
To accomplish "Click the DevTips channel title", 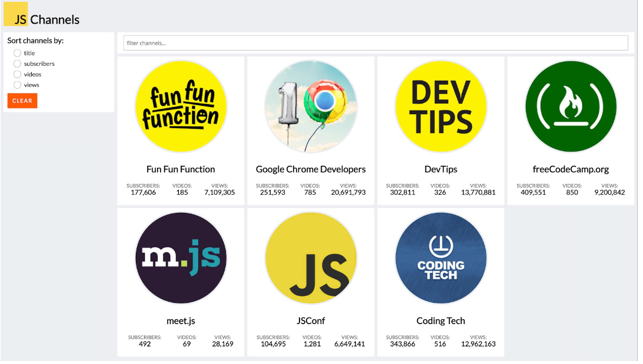I will (x=441, y=169).
